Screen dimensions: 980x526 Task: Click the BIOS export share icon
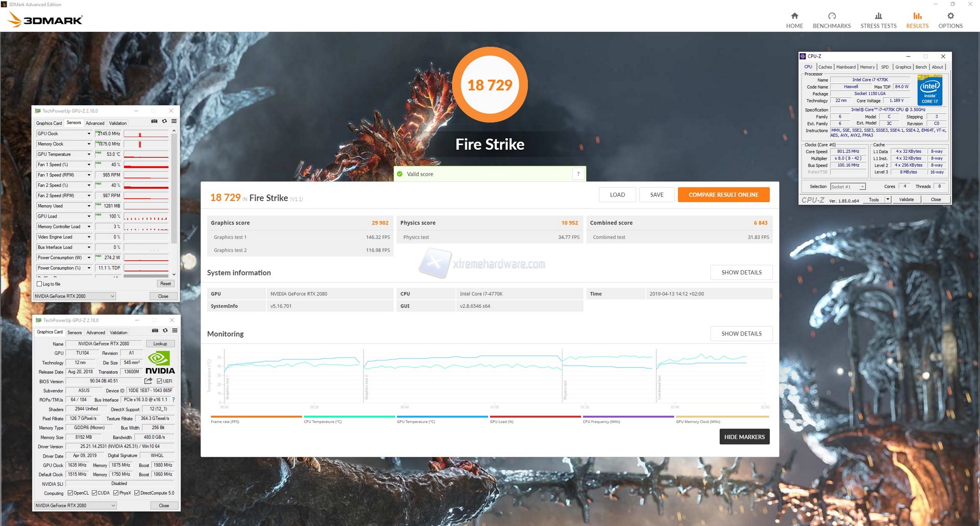(148, 381)
